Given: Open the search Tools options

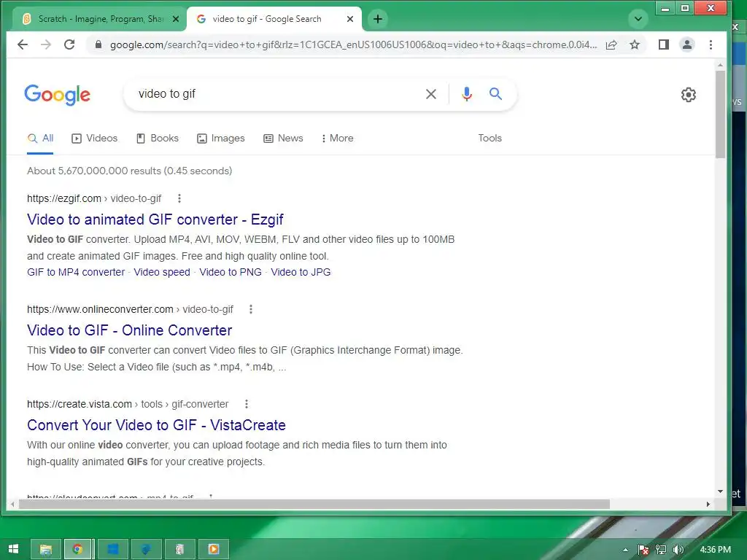Looking at the screenshot, I should pos(489,138).
